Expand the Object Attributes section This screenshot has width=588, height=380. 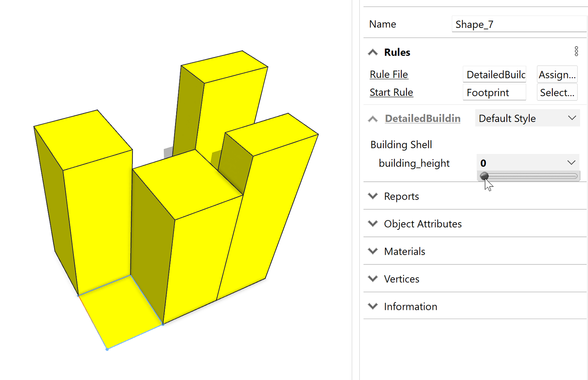pyautogui.click(x=373, y=224)
